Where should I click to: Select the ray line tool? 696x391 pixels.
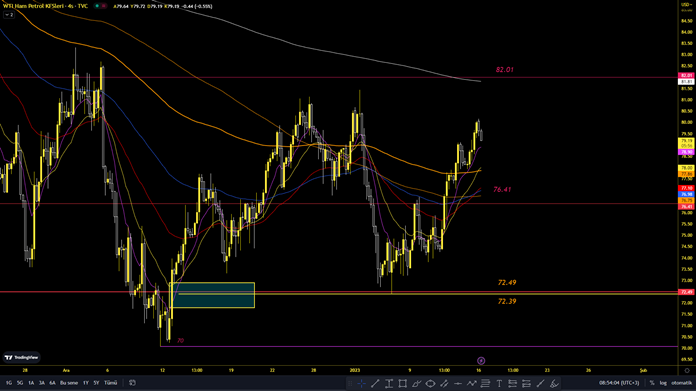pyautogui.click(x=540, y=383)
